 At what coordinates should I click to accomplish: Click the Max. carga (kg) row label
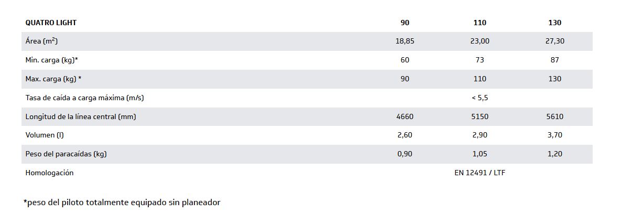coord(53,79)
